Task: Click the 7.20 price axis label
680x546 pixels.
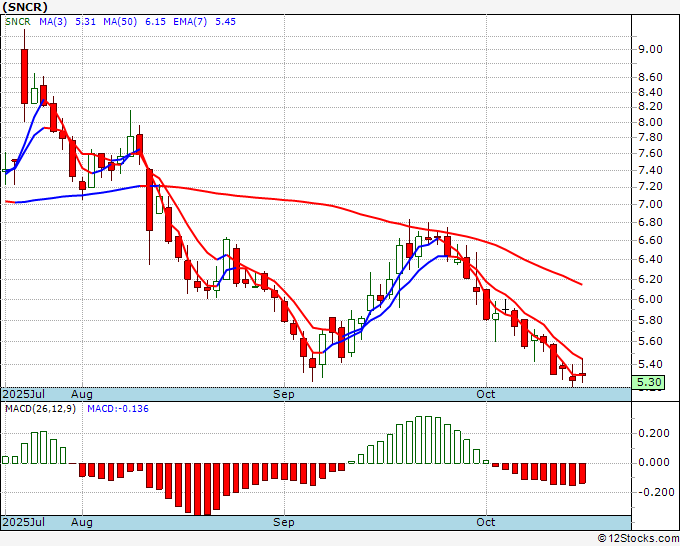Action: 650,186
